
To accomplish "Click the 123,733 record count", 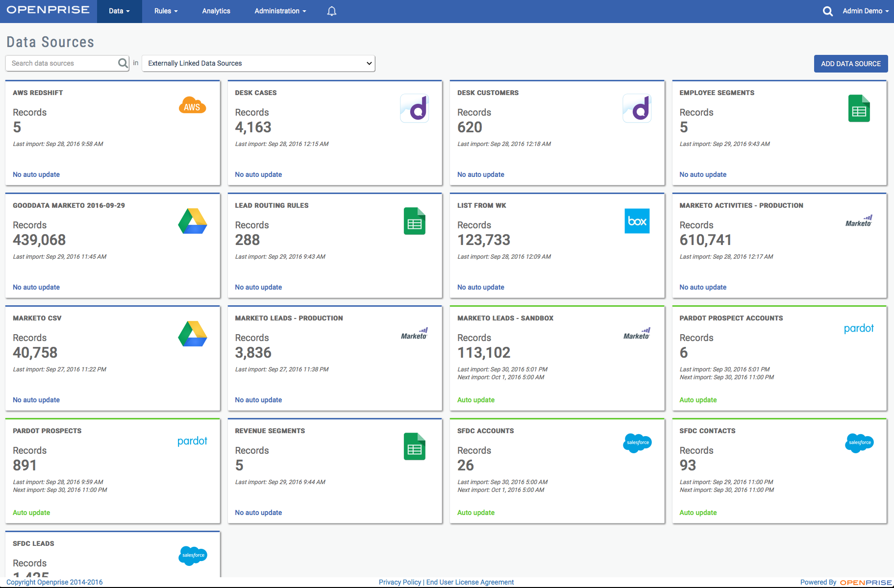I will (x=484, y=240).
